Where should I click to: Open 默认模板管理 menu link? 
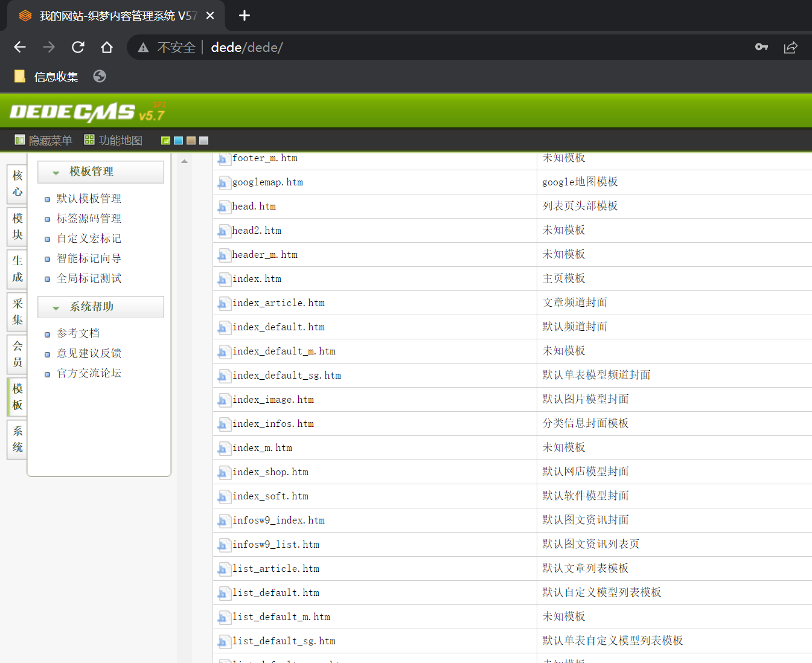(89, 199)
